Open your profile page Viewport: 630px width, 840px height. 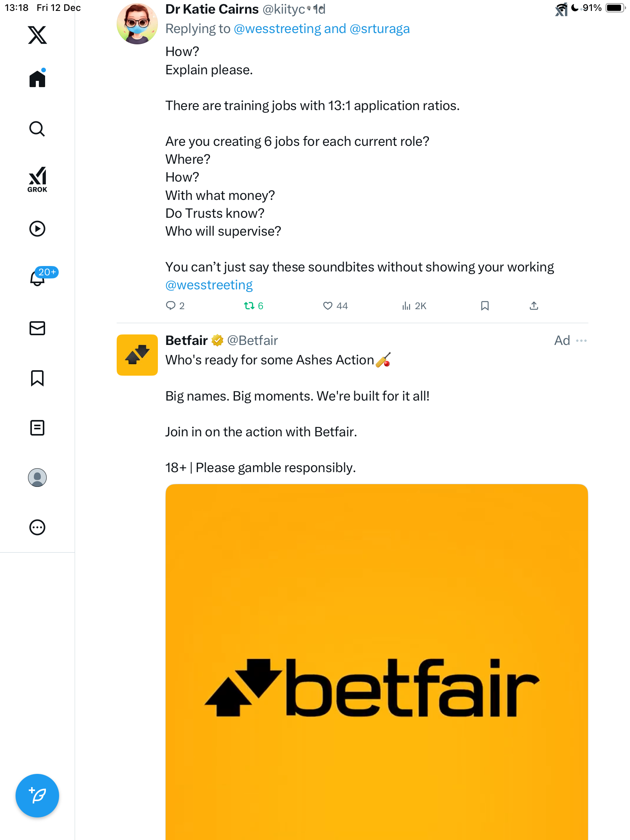point(37,478)
